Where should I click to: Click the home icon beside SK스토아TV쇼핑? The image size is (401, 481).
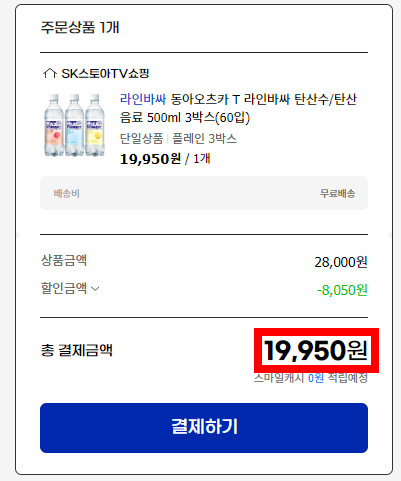coord(50,73)
